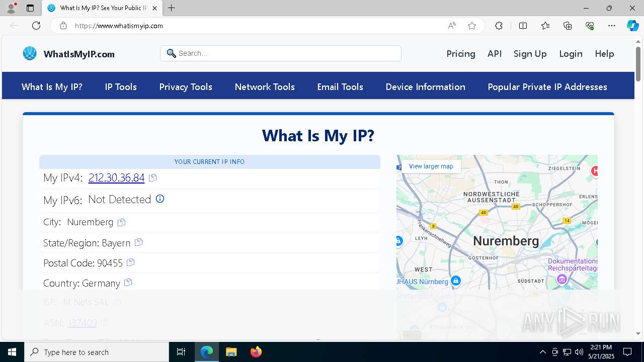Open the Device Information menu

click(425, 87)
